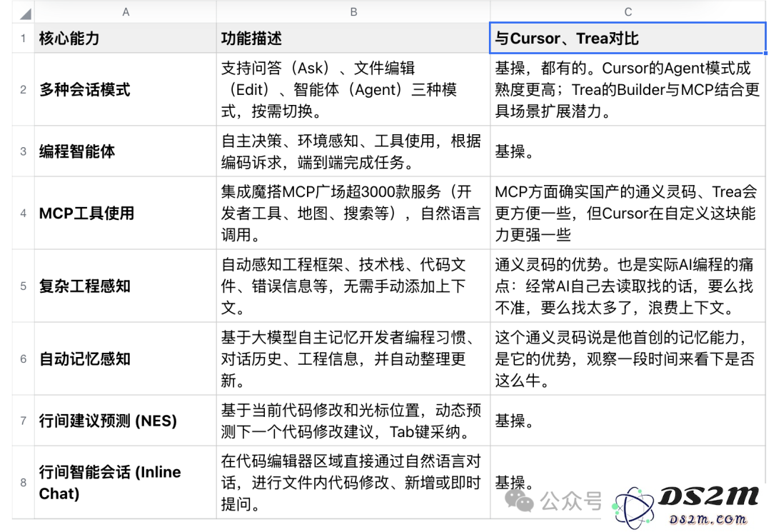Select column C header
771x532 pixels.
(x=628, y=12)
